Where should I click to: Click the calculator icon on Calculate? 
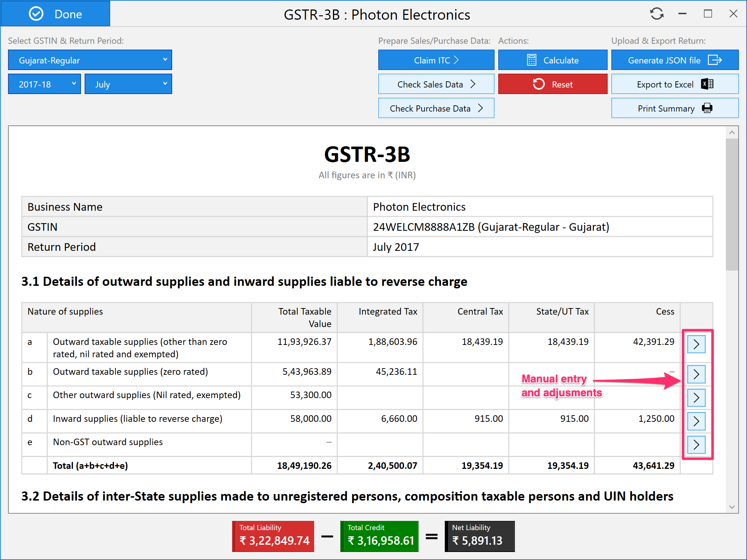coord(532,60)
